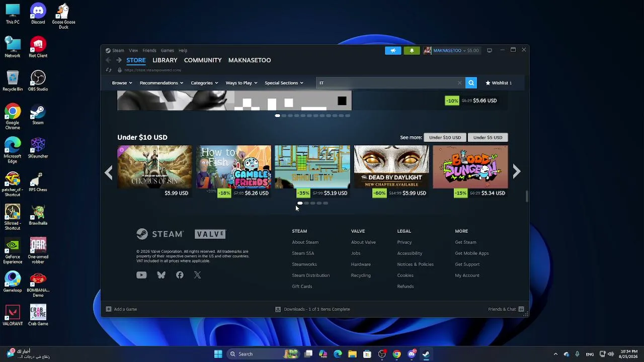The image size is (644, 362).
Task: Open the MAKNASETOO profile tab
Action: tap(250, 60)
